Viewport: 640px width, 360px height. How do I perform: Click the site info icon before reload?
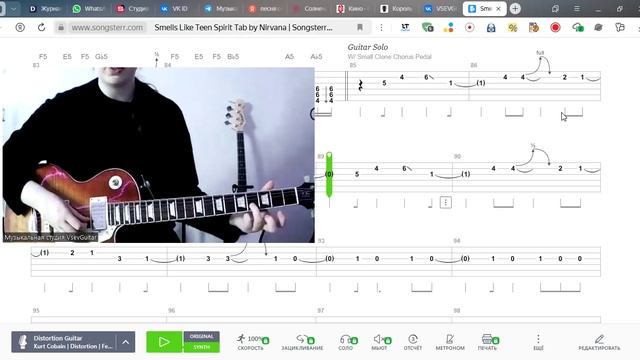(20, 27)
